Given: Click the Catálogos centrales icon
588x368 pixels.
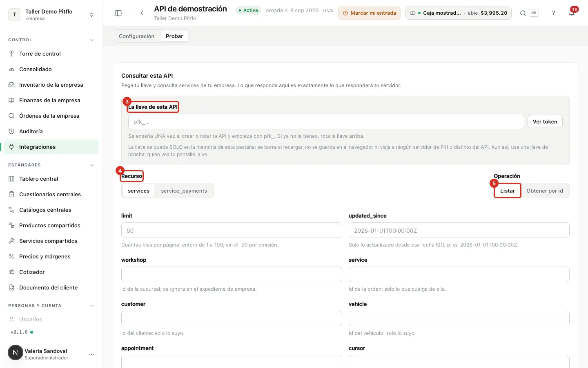Looking at the screenshot, I should [x=11, y=210].
